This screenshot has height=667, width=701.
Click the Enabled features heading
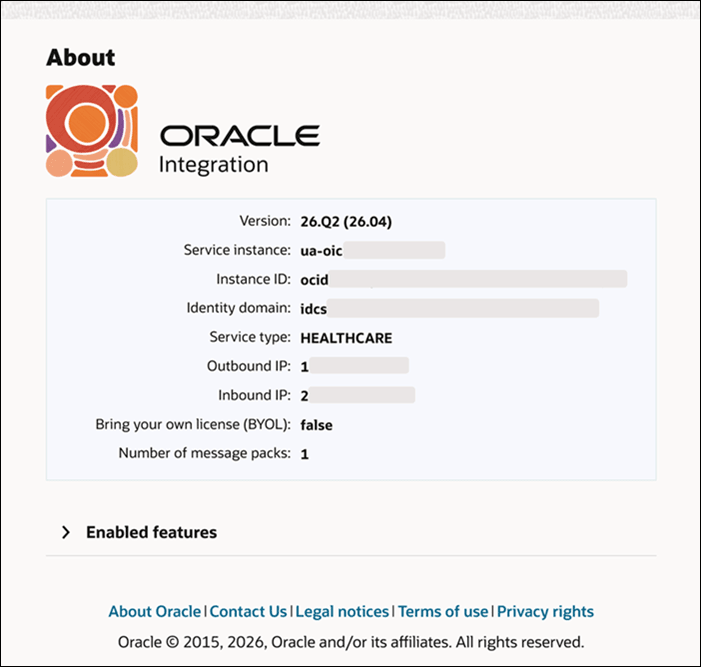click(x=151, y=532)
